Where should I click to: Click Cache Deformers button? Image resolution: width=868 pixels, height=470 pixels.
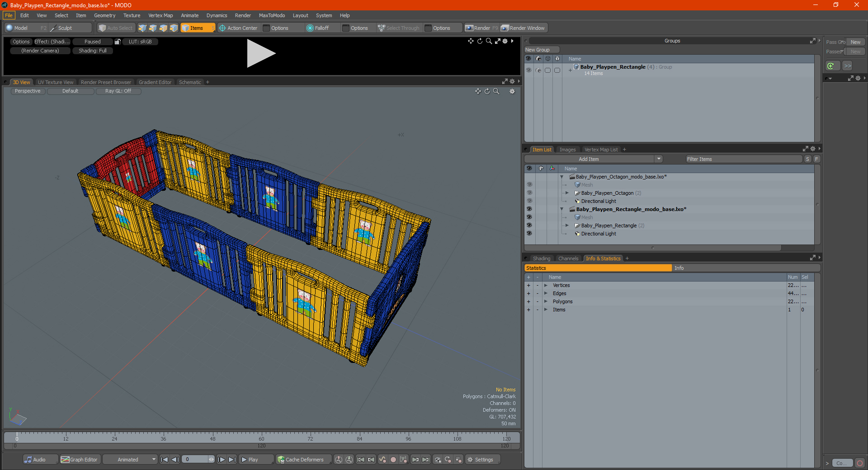(x=303, y=460)
